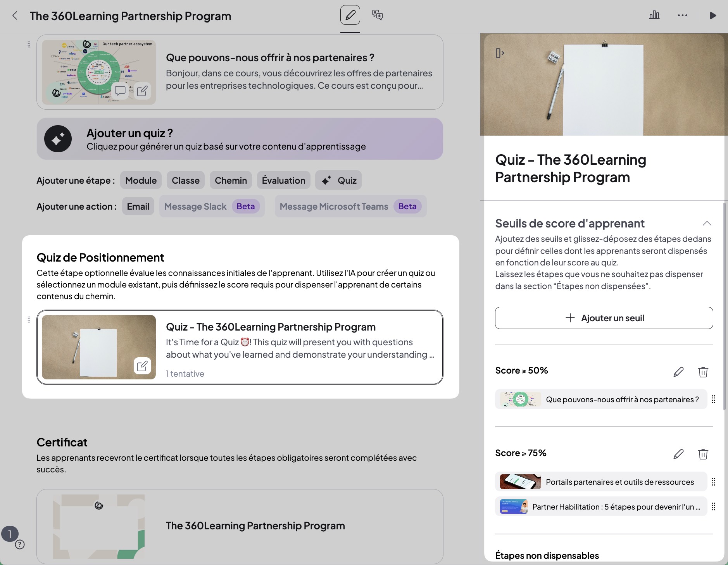Click the Ajouter un seuil button
728x565 pixels.
point(604,318)
